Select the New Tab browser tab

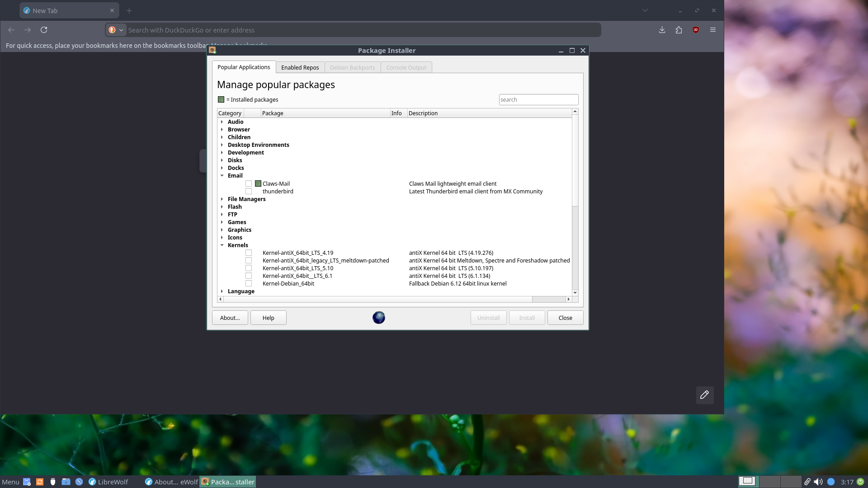[x=69, y=10]
